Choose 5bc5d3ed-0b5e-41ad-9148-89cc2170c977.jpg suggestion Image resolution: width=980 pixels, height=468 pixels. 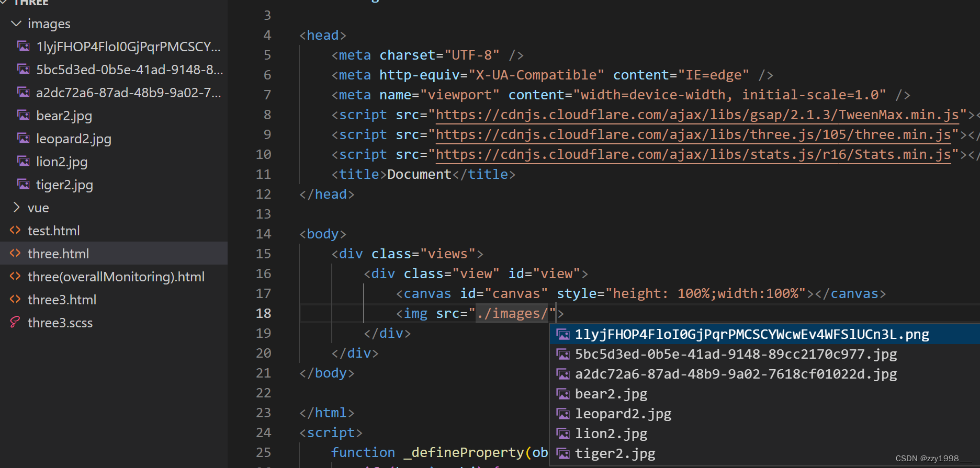click(x=765, y=354)
